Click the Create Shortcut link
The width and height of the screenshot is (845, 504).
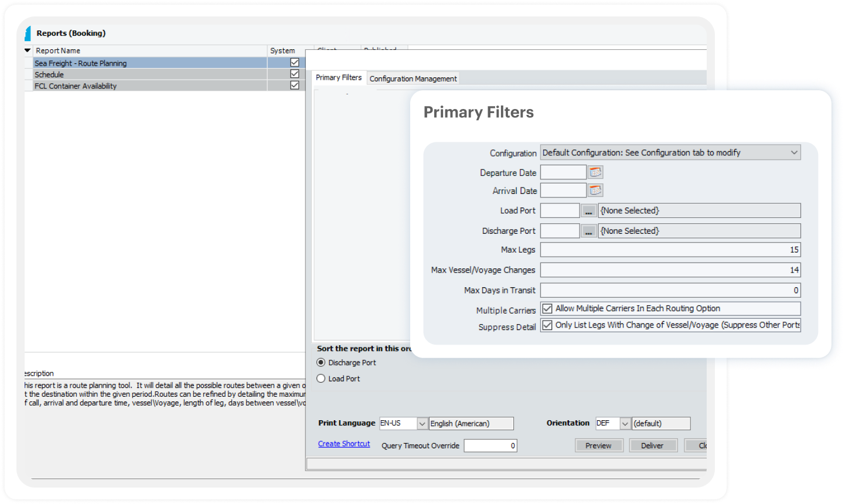click(x=344, y=444)
